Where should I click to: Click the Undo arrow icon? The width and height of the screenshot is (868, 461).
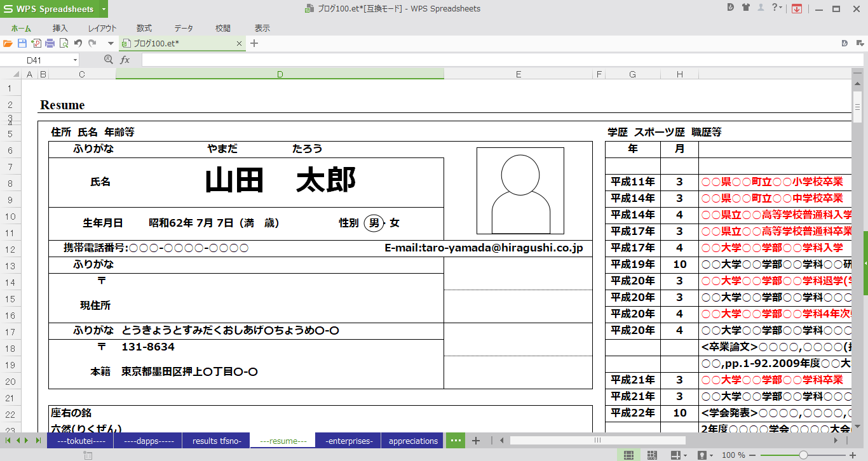point(77,43)
